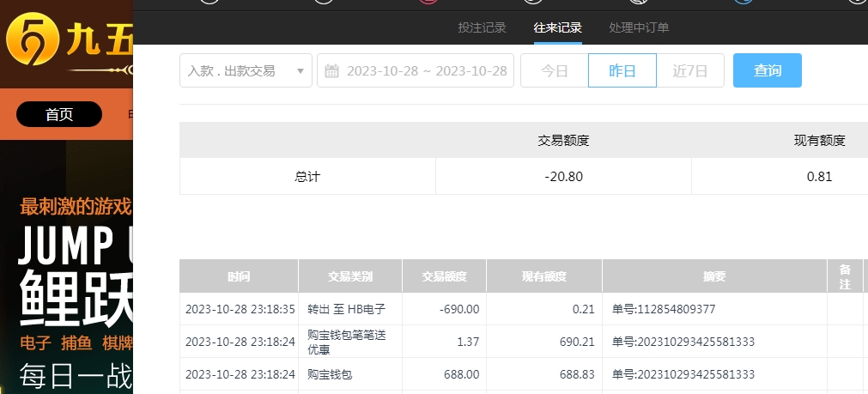Go to 首页 in navigation bar

click(x=59, y=114)
